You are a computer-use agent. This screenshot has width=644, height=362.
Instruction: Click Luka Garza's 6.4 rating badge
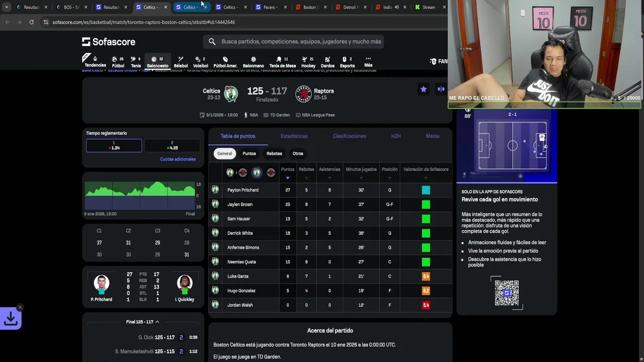(x=426, y=277)
